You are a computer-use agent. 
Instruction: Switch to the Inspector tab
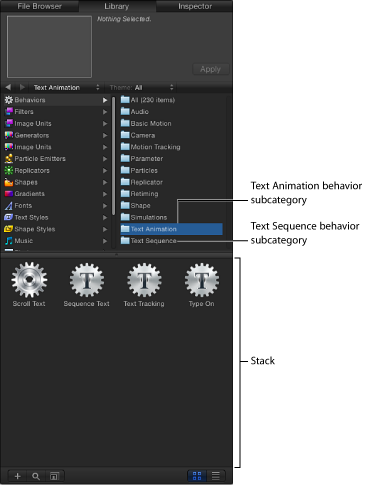pyautogui.click(x=195, y=6)
